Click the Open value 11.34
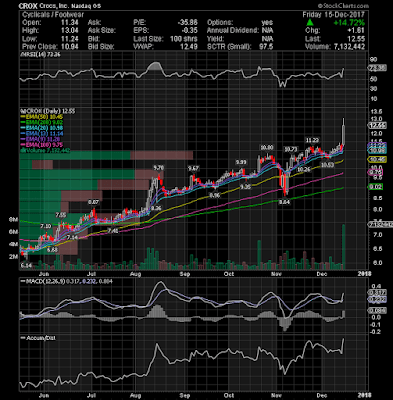The width and height of the screenshot is (393, 400). [70, 23]
